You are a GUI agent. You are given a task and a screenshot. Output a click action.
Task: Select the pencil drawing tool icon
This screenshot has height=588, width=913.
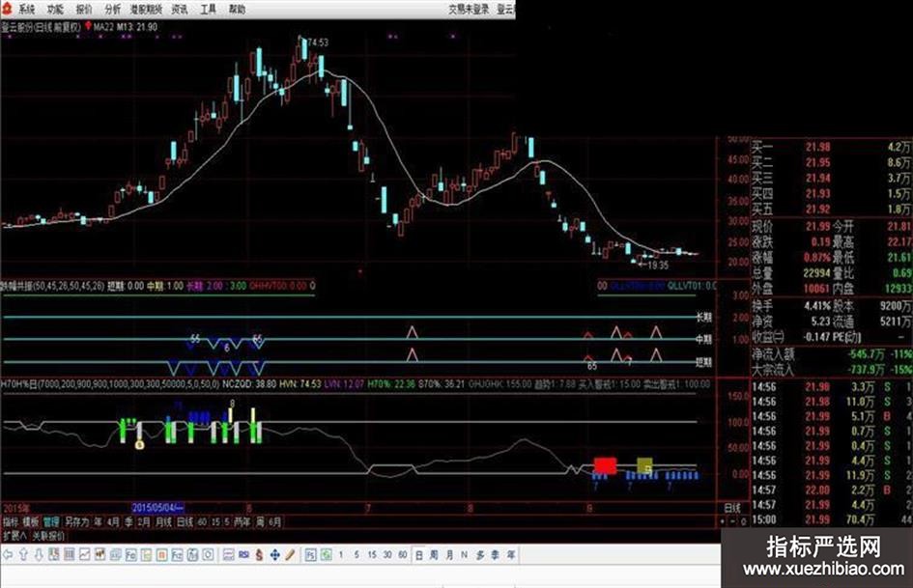pyautogui.click(x=290, y=555)
